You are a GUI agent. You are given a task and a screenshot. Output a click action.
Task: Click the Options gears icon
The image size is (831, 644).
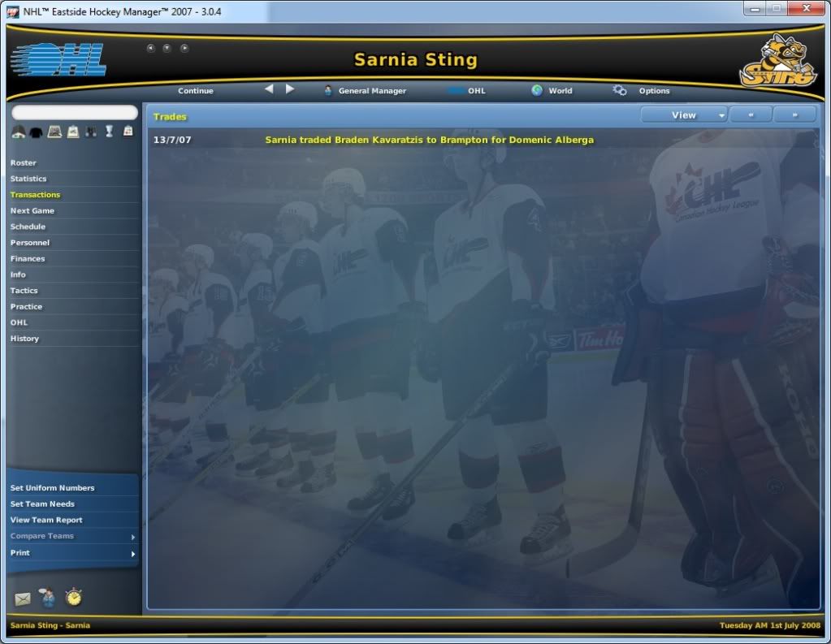[x=620, y=91]
